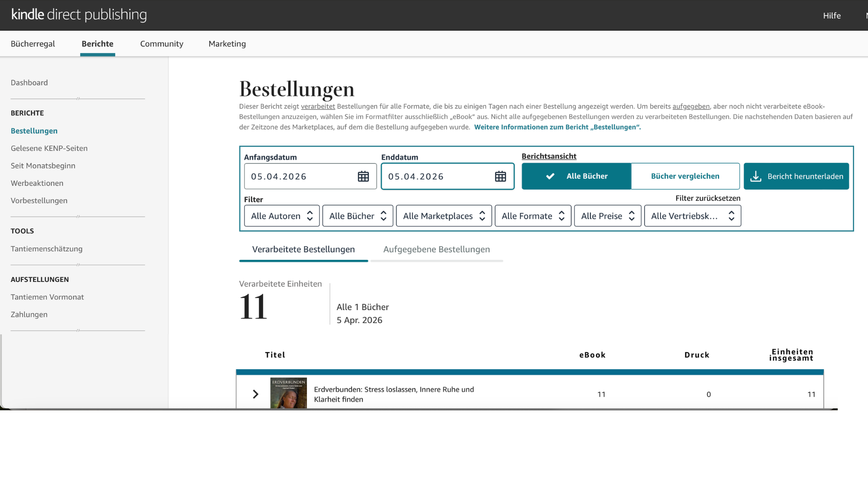Viewport: 868px width, 488px height.
Task: Open Gelesene KENP-Seiten in sidebar
Action: click(49, 148)
